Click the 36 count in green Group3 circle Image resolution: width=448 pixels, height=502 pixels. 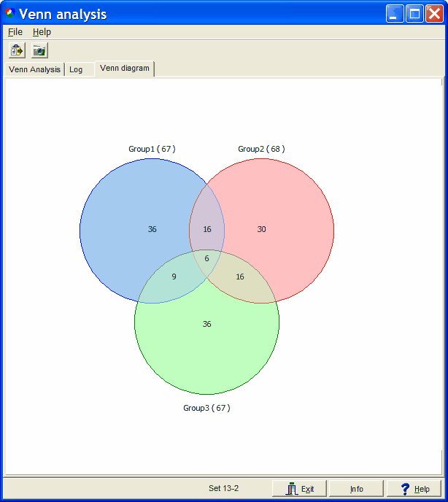click(x=207, y=324)
